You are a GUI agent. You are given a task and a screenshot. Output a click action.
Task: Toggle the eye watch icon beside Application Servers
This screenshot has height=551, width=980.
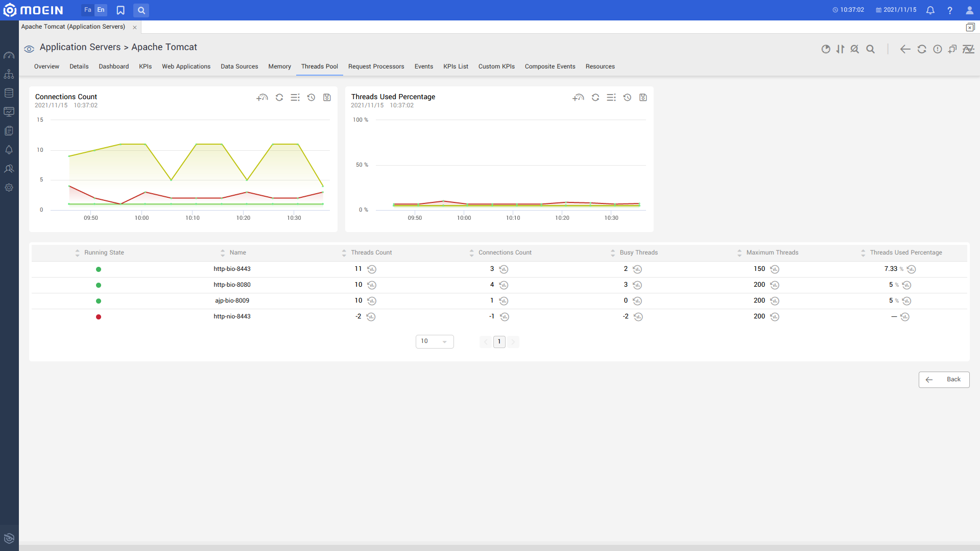click(x=29, y=49)
